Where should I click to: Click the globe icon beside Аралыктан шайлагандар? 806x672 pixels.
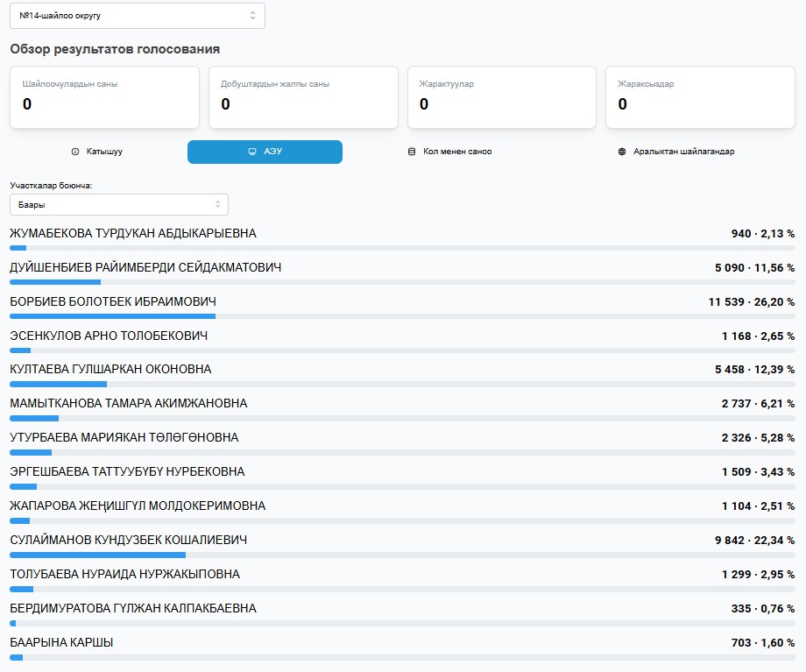[622, 152]
